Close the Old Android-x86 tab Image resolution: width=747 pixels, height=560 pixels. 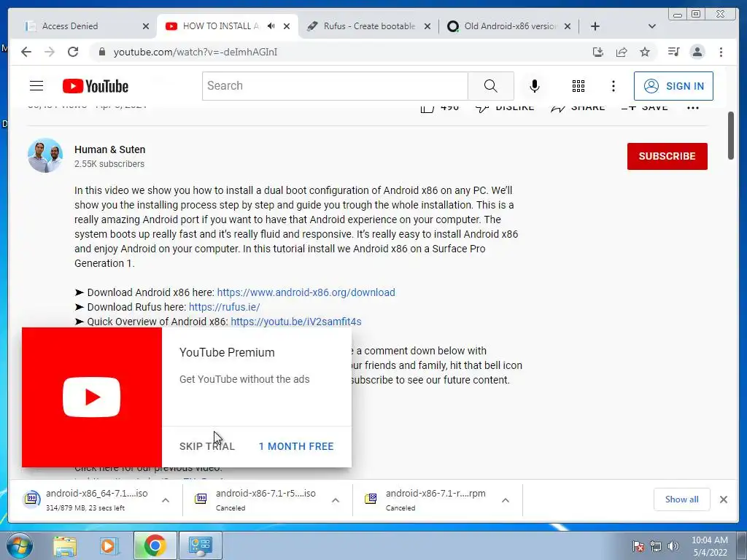coord(568,26)
